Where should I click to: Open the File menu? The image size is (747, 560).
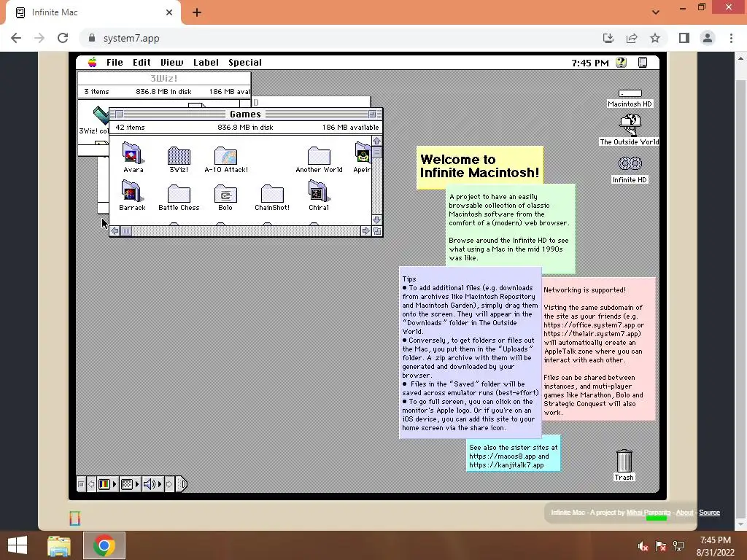(x=115, y=63)
